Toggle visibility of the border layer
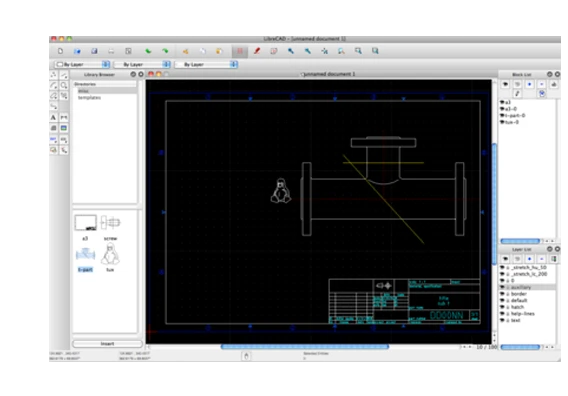 [x=502, y=294]
